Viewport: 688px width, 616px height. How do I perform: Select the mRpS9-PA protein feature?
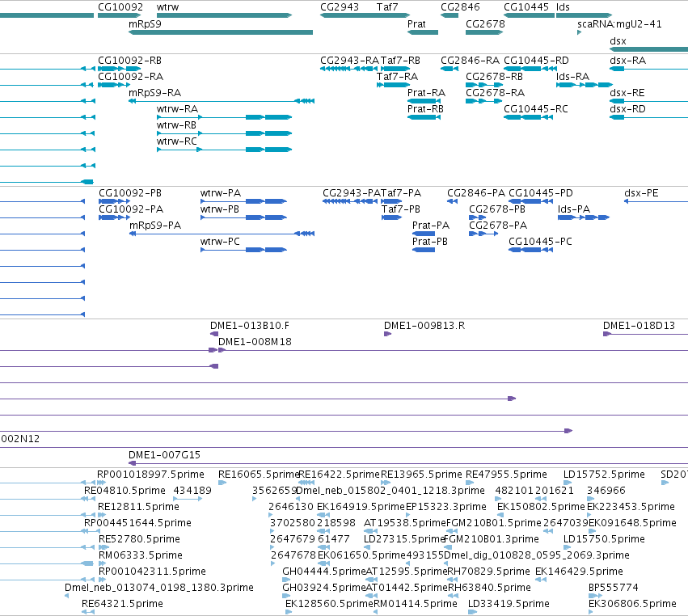222,234
